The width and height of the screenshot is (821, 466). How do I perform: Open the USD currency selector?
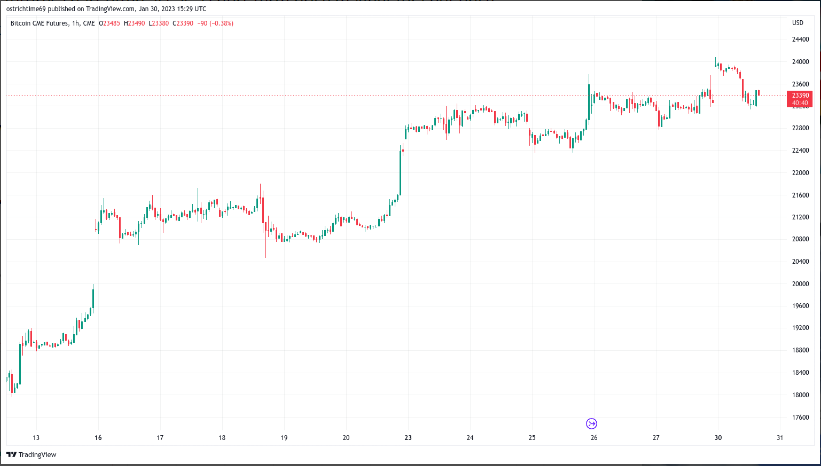pos(798,22)
